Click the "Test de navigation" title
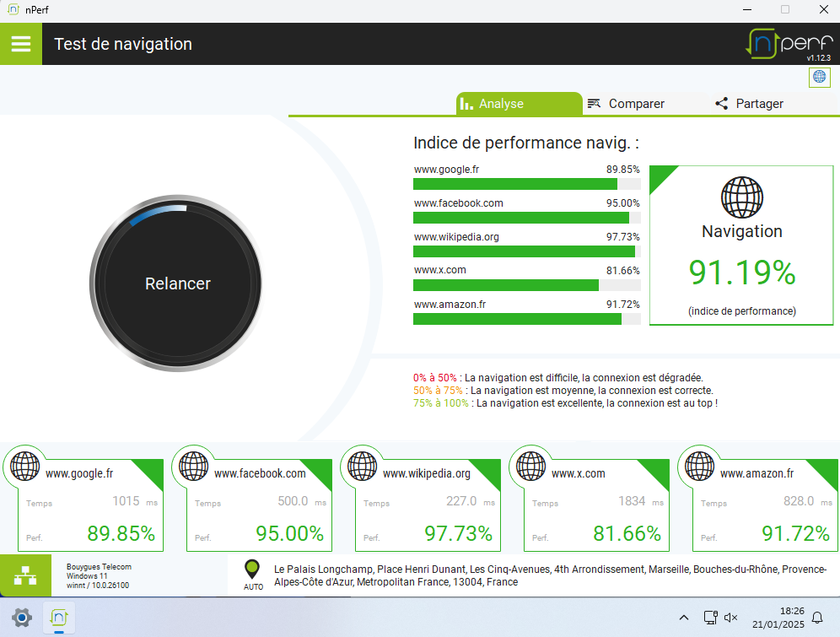The image size is (840, 637). point(123,44)
